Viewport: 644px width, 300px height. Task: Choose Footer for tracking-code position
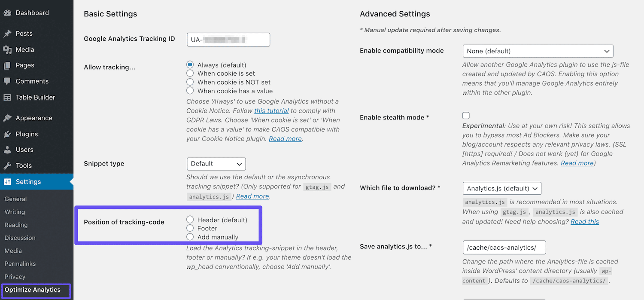[190, 228]
